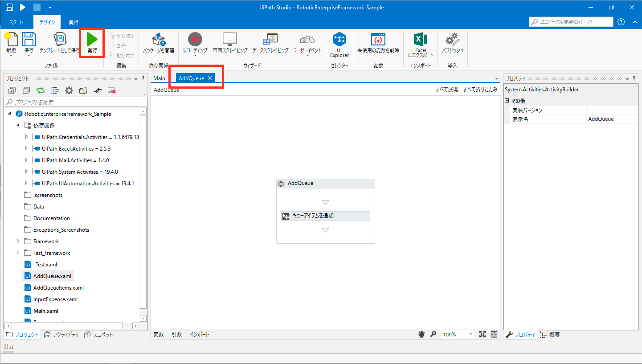Start レコーディング recording icon
This screenshot has height=364, width=642.
click(x=195, y=39)
